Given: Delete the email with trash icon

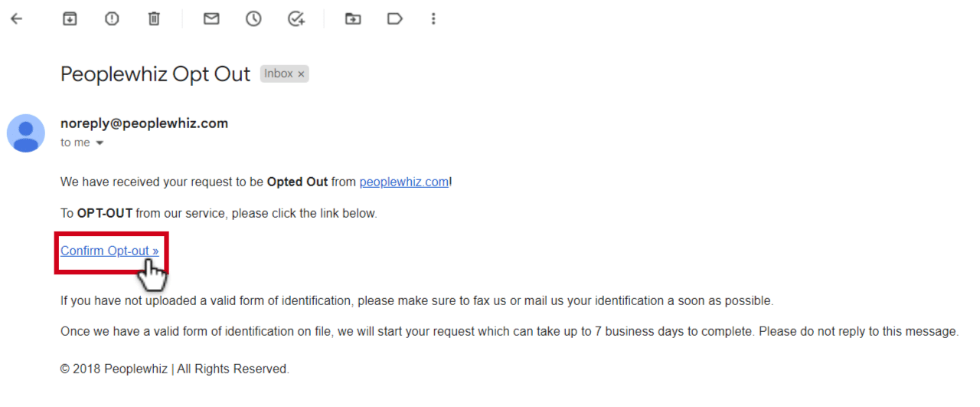Looking at the screenshot, I should [x=154, y=19].
